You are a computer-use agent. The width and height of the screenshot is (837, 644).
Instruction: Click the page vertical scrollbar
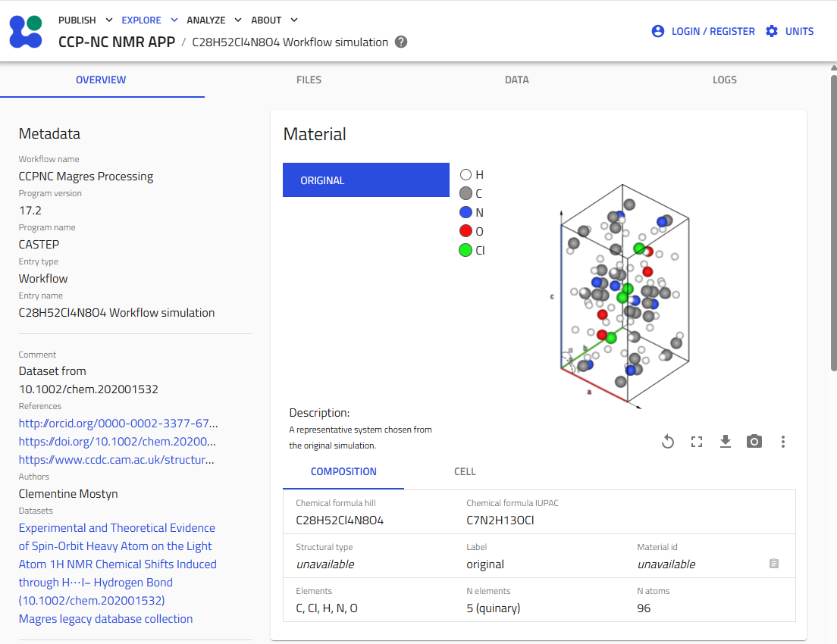(x=834, y=223)
